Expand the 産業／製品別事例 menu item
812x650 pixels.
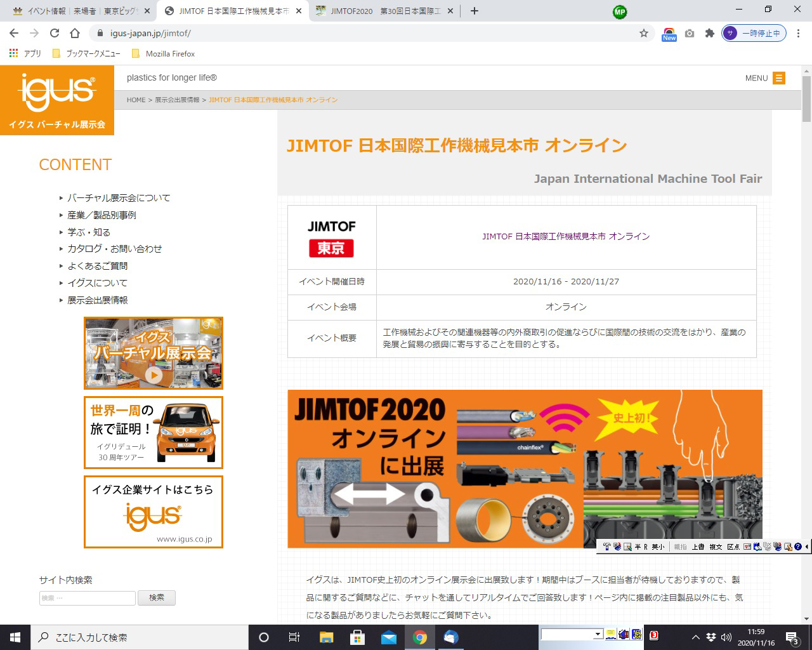point(101,215)
